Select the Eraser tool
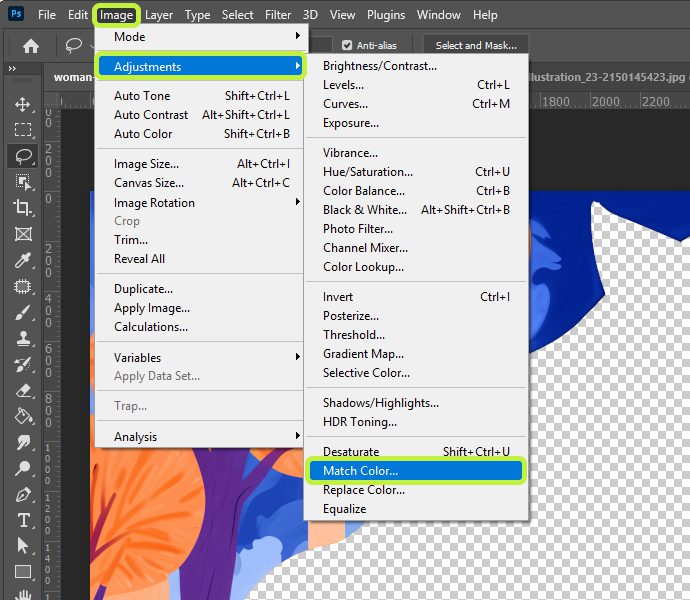690x600 pixels. [x=22, y=390]
